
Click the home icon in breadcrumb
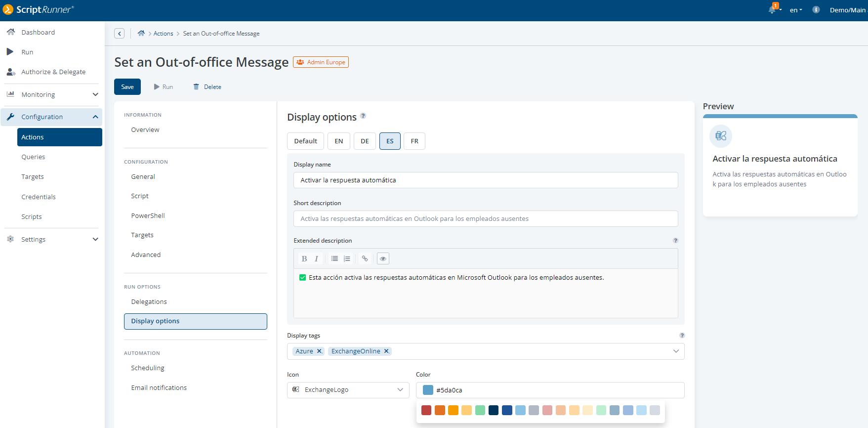[141, 33]
